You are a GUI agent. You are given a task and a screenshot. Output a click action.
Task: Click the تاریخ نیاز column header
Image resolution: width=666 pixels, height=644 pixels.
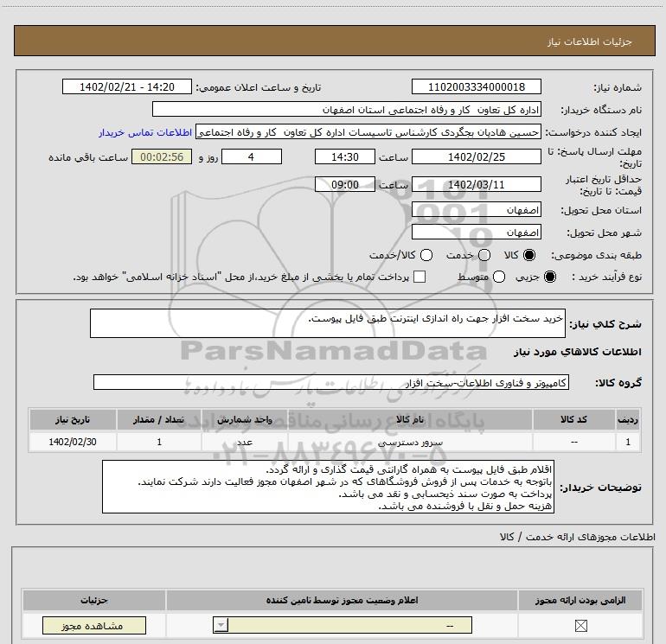tap(73, 419)
